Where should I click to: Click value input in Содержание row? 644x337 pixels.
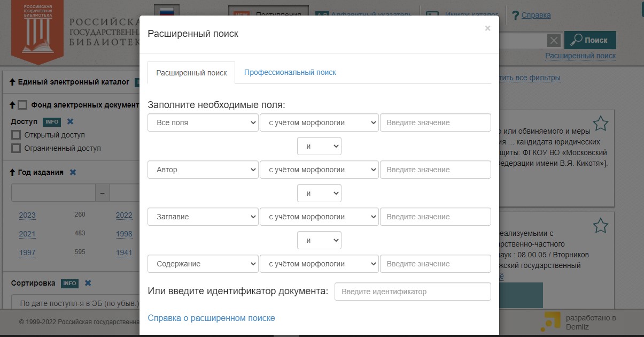[x=436, y=264]
